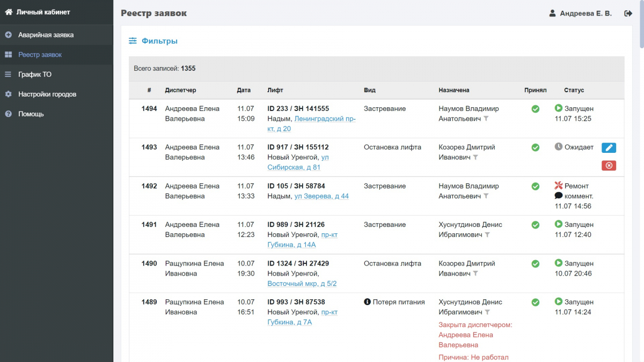Click the green play status icon in row 1489
This screenshot has height=362, width=644.
point(559,301)
